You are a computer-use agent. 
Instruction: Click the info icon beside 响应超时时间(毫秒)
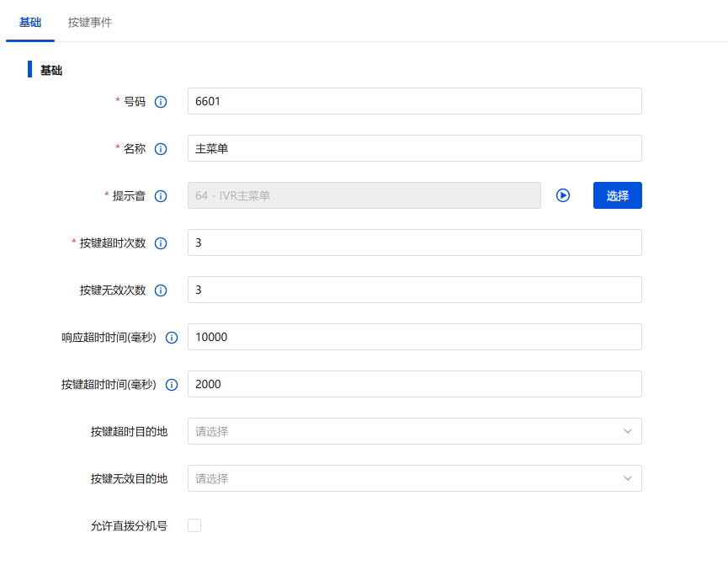[172, 338]
